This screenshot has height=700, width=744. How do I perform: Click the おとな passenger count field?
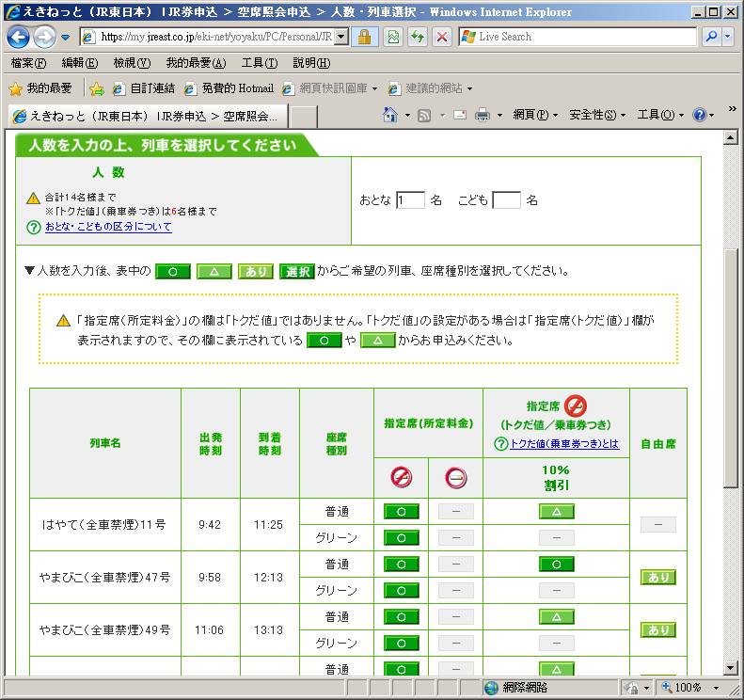click(x=410, y=200)
